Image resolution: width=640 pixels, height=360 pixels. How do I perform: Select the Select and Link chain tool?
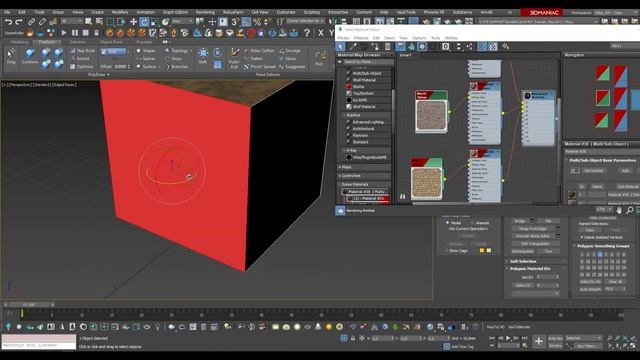[x=31, y=22]
